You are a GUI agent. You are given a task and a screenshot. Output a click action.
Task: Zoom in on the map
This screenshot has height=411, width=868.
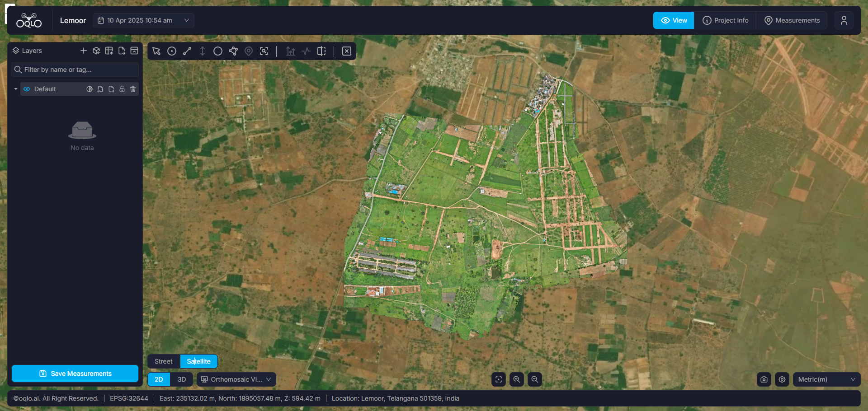(x=517, y=379)
